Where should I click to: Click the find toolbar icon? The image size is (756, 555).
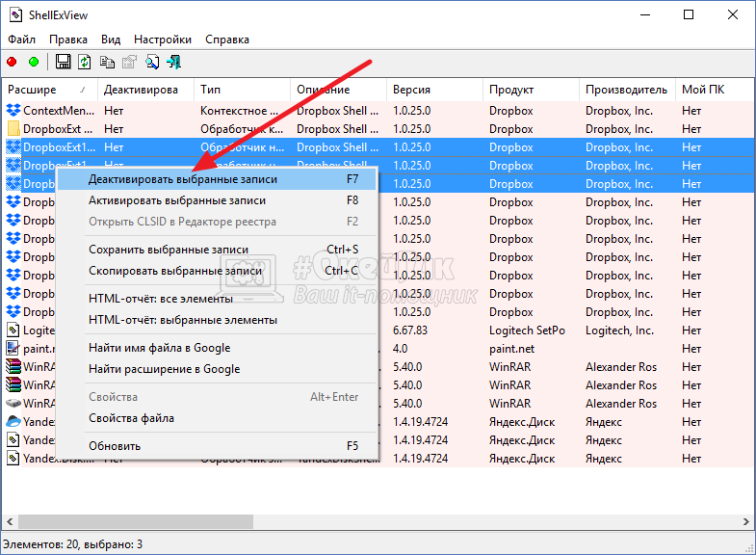coord(152,62)
